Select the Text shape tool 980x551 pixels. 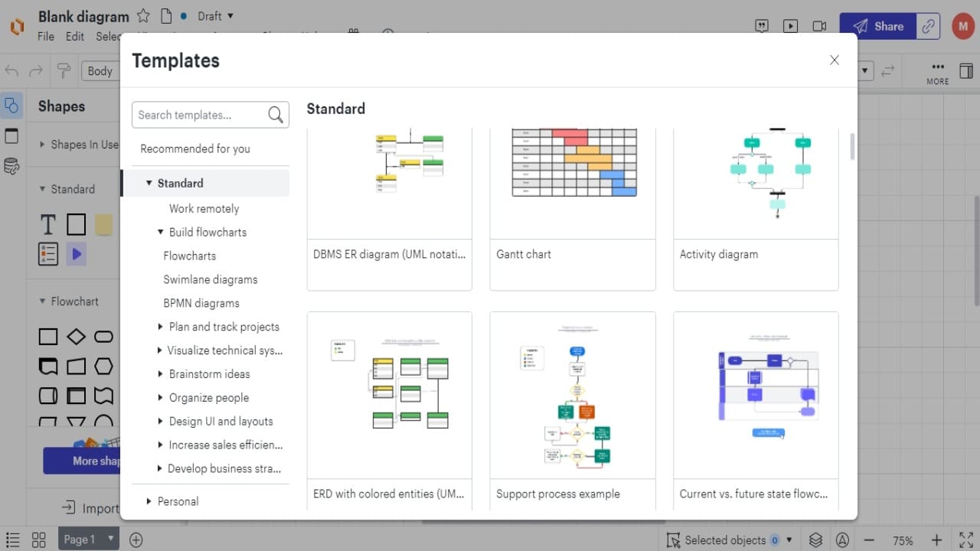[x=47, y=224]
